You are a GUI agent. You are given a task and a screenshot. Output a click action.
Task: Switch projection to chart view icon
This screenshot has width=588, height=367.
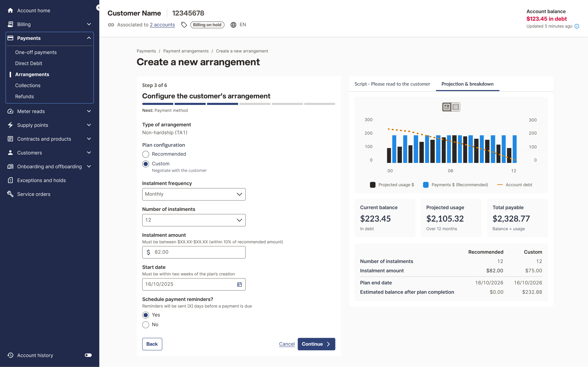447,107
